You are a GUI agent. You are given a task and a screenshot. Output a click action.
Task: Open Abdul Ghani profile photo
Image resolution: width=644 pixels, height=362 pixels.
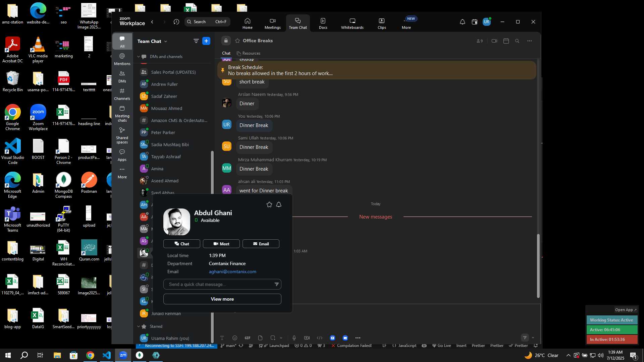[x=177, y=222]
